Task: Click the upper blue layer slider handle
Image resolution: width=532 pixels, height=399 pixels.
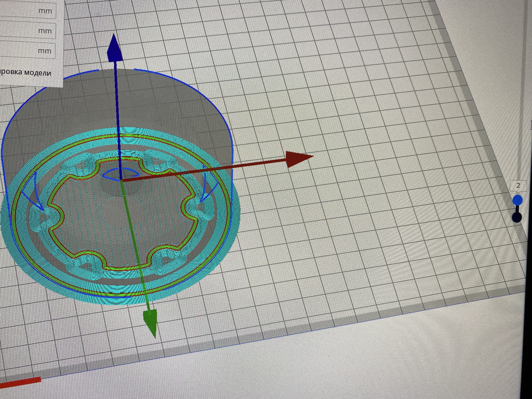Action: [x=517, y=200]
